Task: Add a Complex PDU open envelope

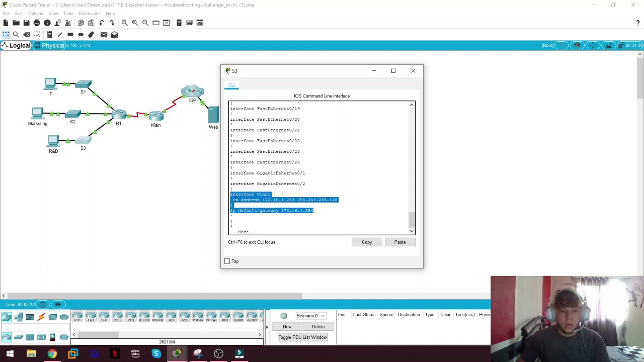Action: pos(114,35)
